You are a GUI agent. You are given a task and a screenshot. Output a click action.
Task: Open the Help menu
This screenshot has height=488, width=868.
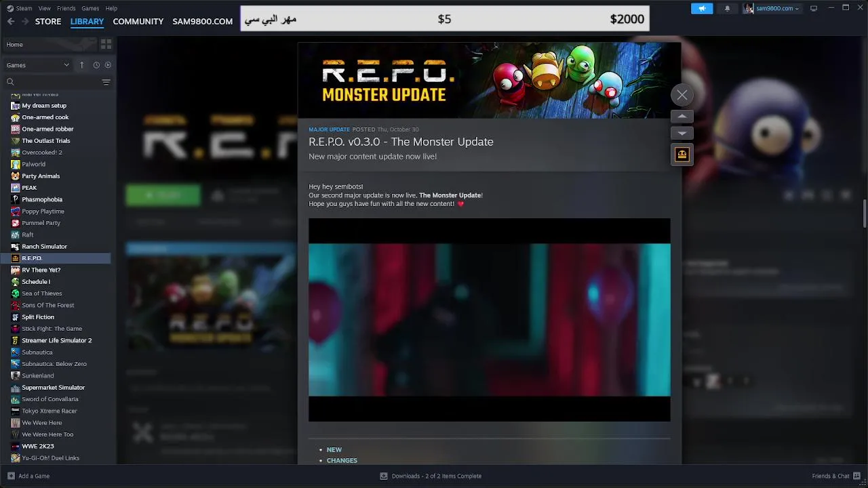111,8
